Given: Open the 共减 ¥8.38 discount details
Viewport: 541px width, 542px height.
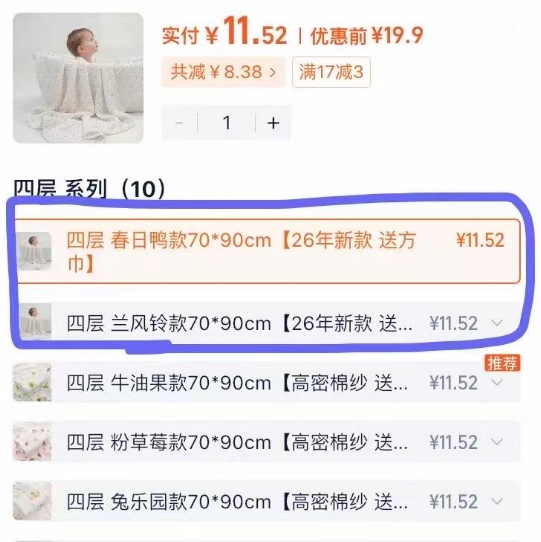Looking at the screenshot, I should pyautogui.click(x=223, y=72).
